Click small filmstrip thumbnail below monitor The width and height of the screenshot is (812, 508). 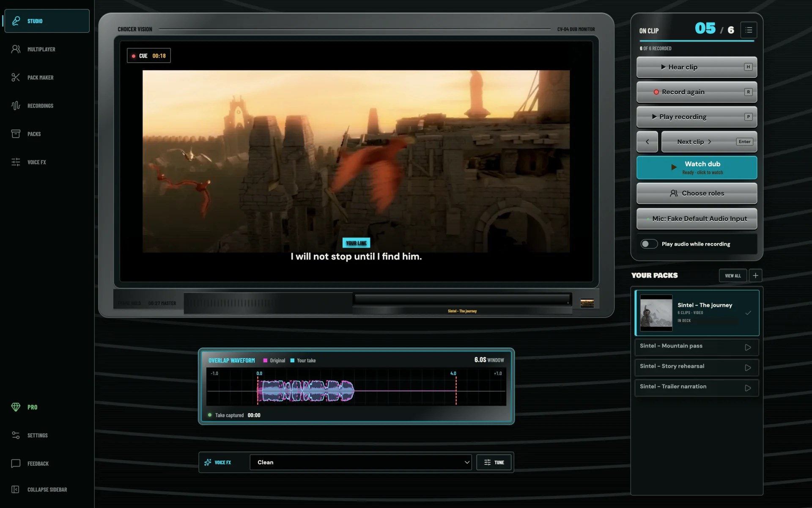point(587,303)
